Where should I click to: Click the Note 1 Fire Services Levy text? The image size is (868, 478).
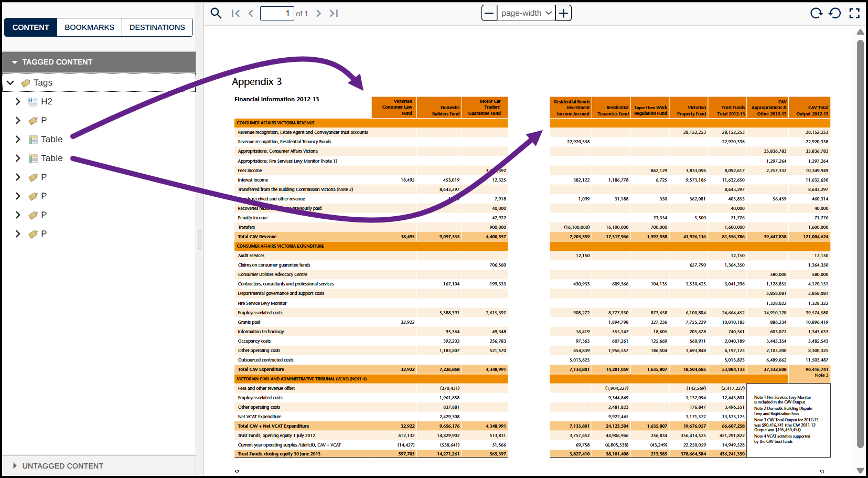pos(783,400)
